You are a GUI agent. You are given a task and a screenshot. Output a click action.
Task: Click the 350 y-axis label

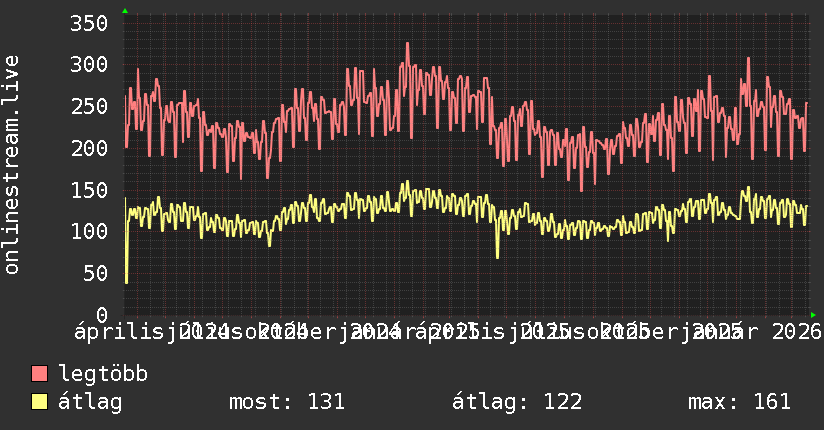tap(89, 23)
